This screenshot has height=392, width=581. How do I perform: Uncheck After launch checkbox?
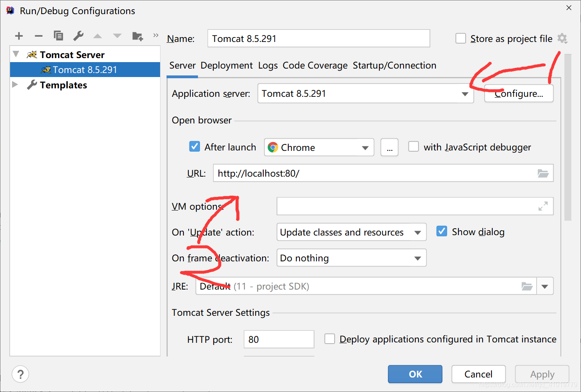coord(194,146)
